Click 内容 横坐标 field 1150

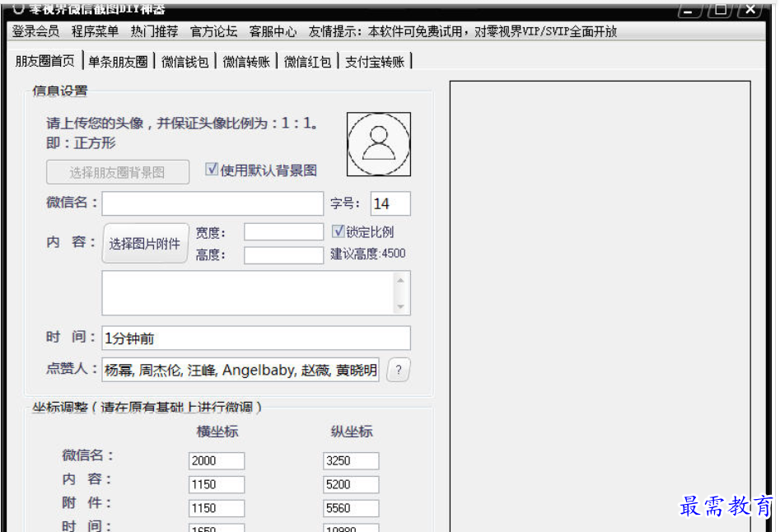(217, 484)
